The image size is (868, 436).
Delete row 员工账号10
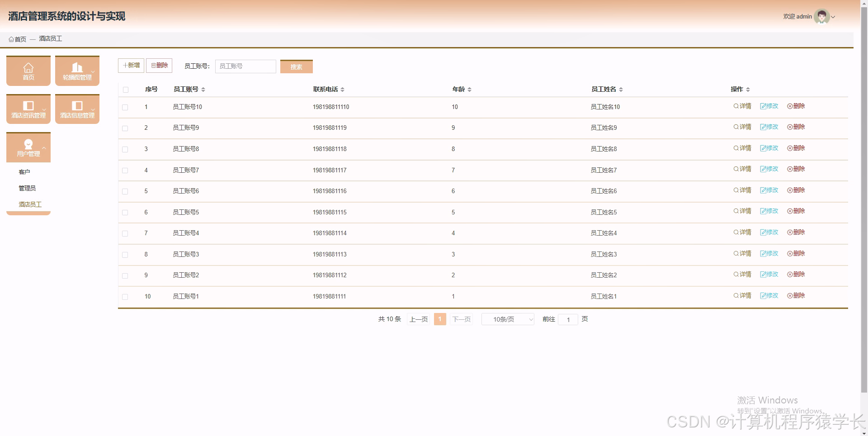click(796, 106)
